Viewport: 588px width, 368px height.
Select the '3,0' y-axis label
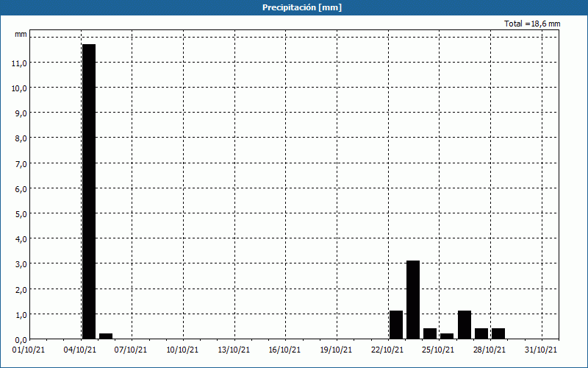[x=21, y=264]
